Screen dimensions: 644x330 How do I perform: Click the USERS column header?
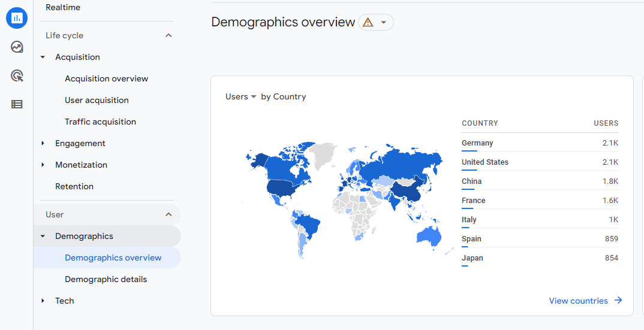(x=606, y=123)
